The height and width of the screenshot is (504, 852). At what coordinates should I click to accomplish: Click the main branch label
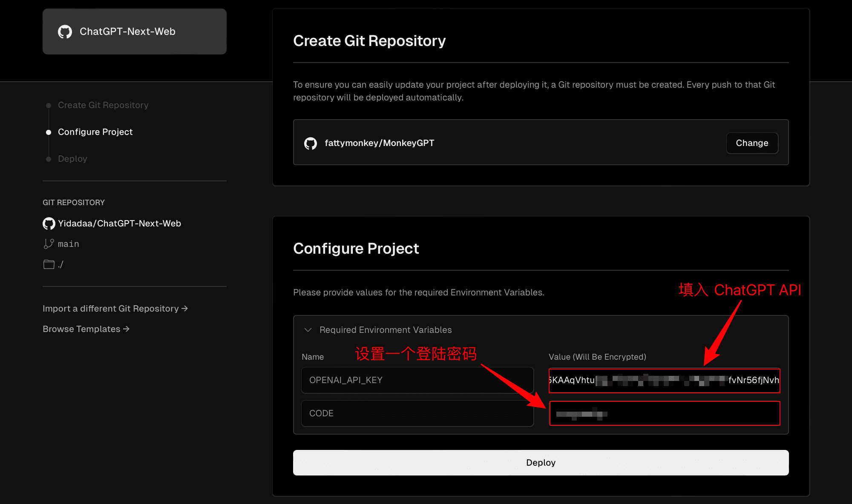tap(69, 244)
